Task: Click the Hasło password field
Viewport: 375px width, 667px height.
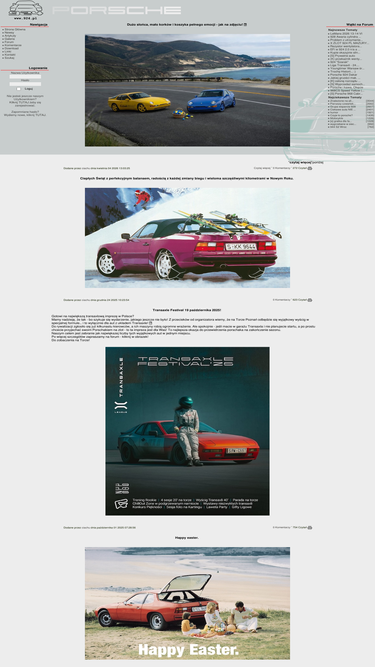Action: click(25, 84)
